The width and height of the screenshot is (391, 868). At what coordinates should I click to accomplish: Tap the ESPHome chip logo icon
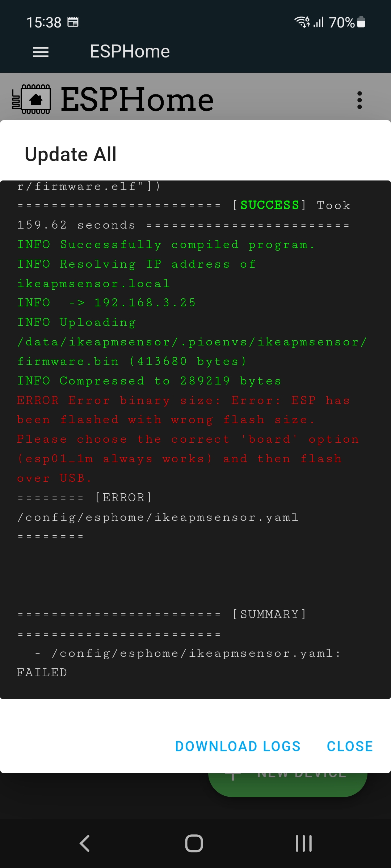click(31, 99)
